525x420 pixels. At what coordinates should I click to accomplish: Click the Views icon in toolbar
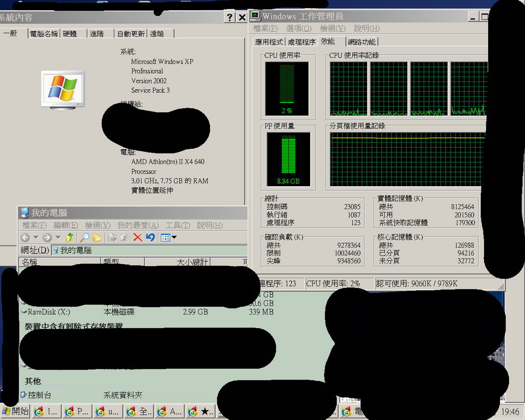166,238
